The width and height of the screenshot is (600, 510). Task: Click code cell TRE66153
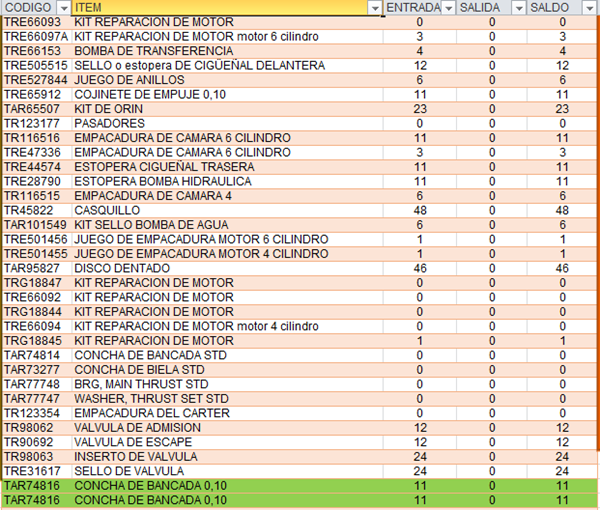tap(37, 51)
